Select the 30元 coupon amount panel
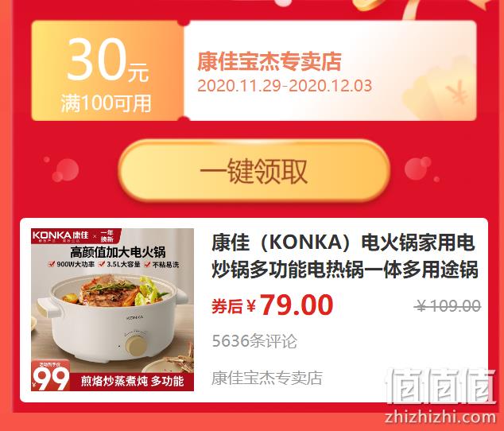504x431 pixels. [107, 71]
